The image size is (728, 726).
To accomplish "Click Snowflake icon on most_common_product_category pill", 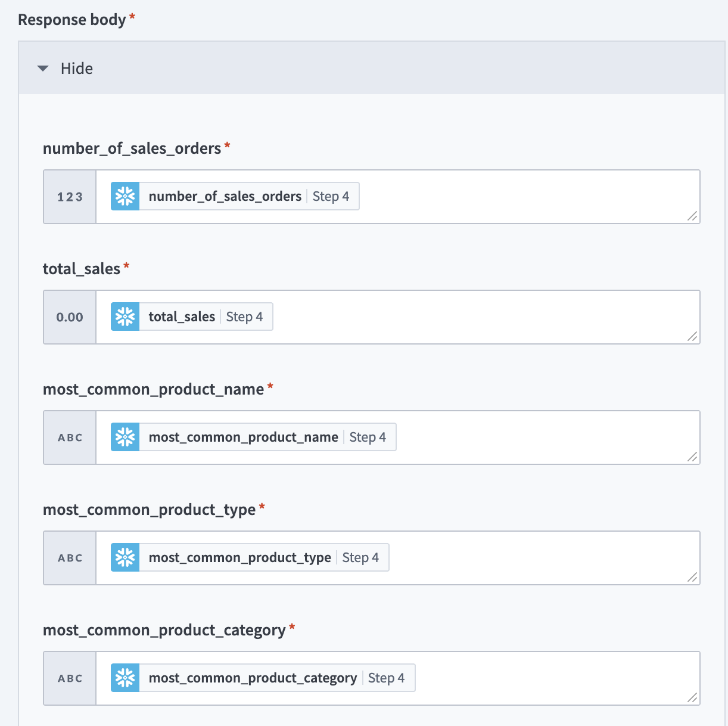I will tap(125, 678).
